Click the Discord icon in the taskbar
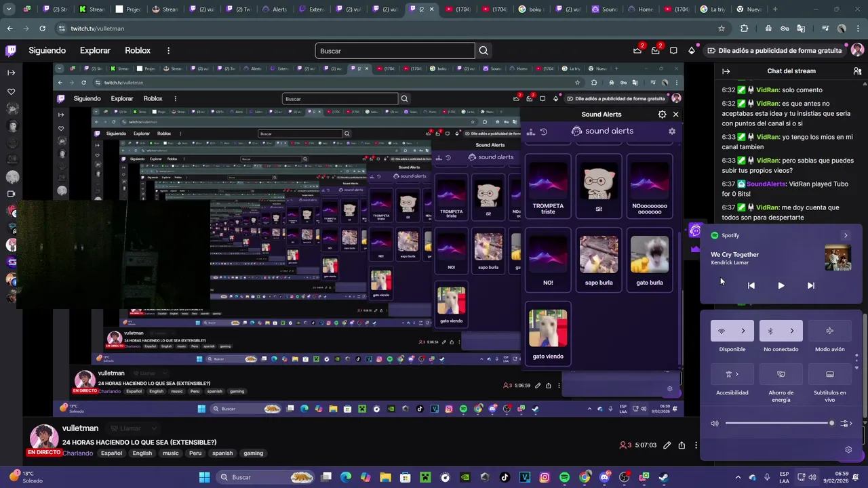This screenshot has width=868, height=488. [604, 477]
